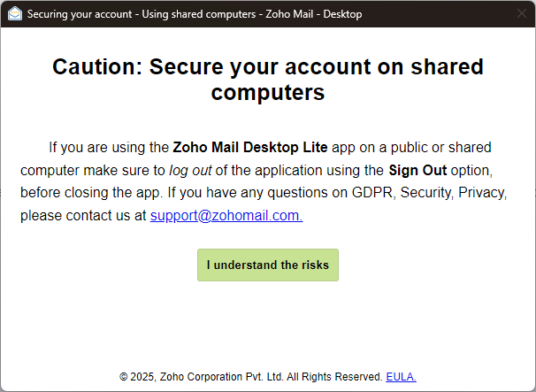Click the word "computers" in the heading

(267, 93)
